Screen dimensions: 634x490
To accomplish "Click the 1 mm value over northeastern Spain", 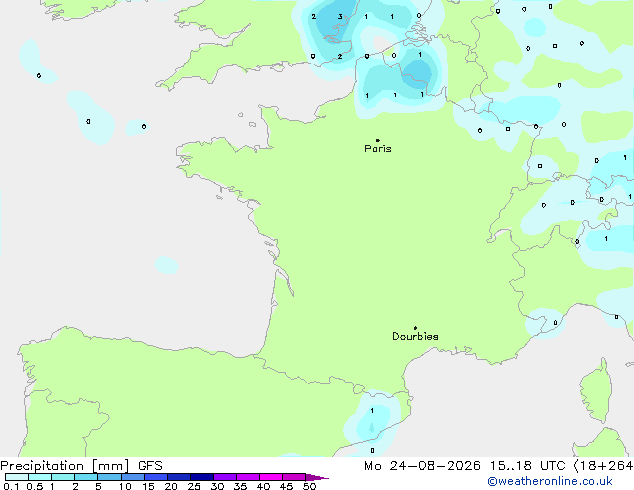I will [x=372, y=411].
